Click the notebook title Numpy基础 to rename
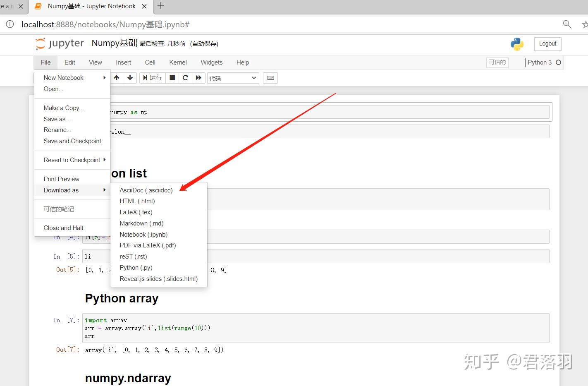The width and height of the screenshot is (588, 386). pos(114,43)
